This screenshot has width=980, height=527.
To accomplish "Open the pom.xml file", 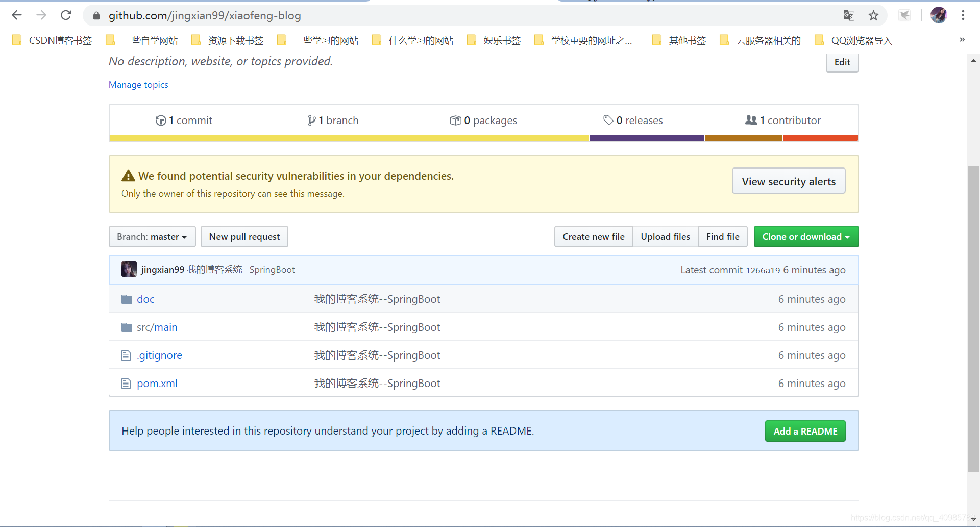I will pyautogui.click(x=157, y=384).
